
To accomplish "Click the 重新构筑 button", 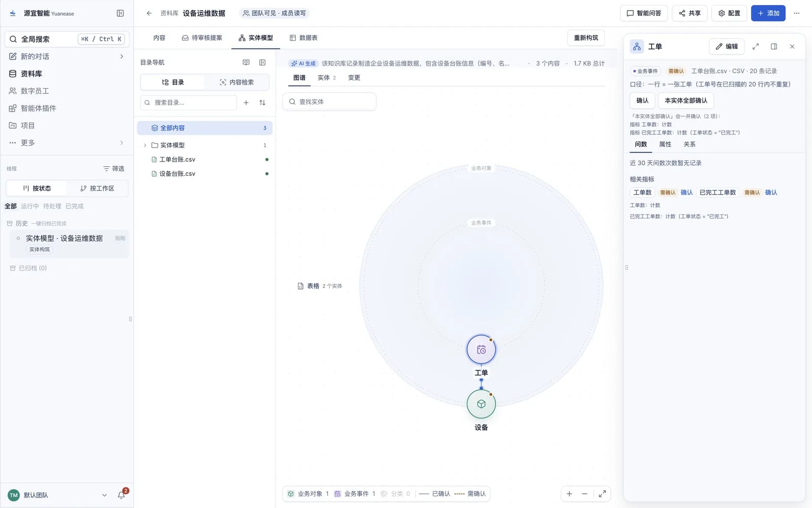I will pos(586,38).
